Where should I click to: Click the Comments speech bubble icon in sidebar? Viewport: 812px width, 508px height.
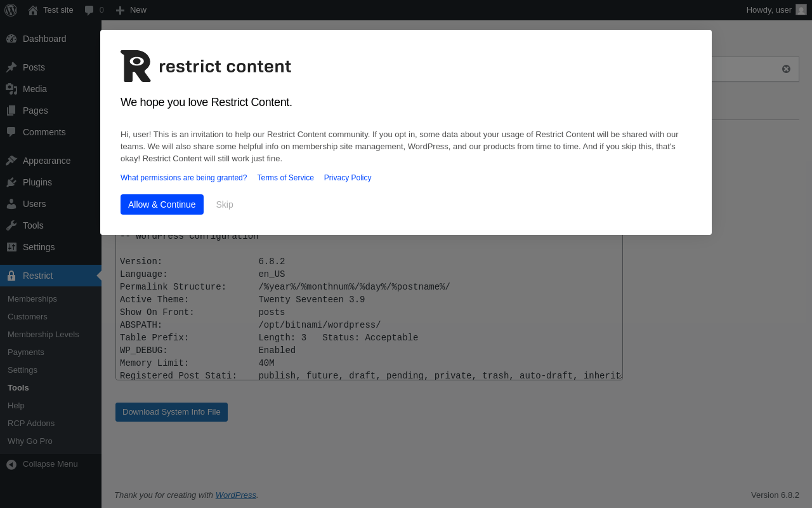point(11,132)
